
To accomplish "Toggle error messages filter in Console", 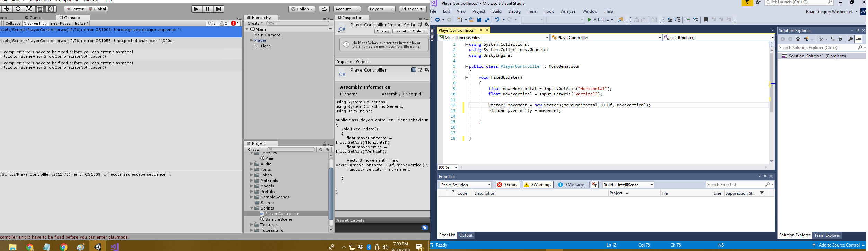I will coord(235,24).
